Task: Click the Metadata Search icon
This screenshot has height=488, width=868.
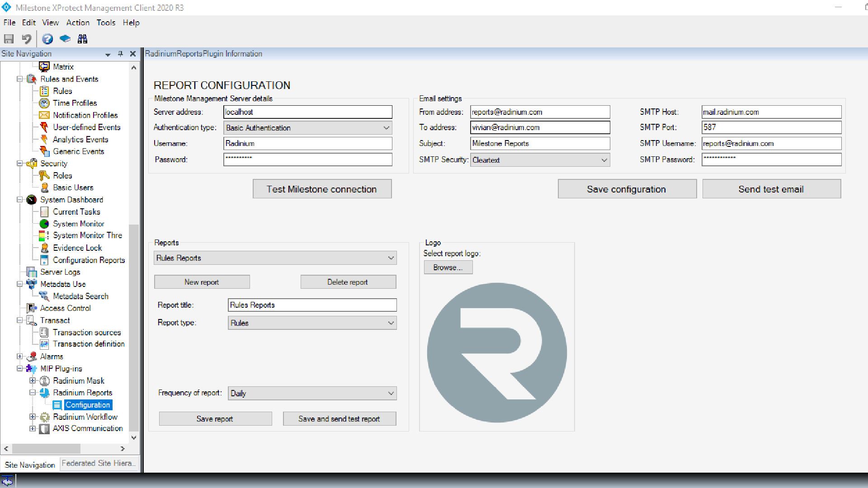Action: pos(44,296)
